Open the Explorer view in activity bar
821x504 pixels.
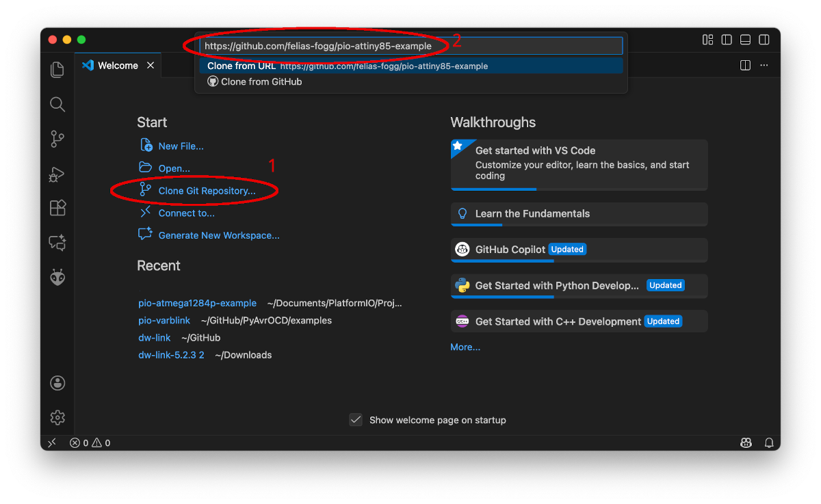[57, 69]
